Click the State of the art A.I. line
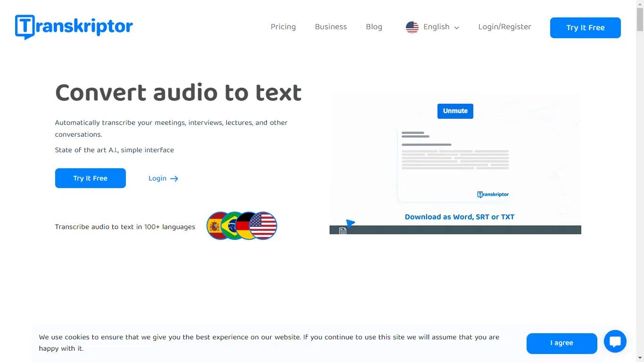This screenshot has width=644, height=362. (x=115, y=150)
